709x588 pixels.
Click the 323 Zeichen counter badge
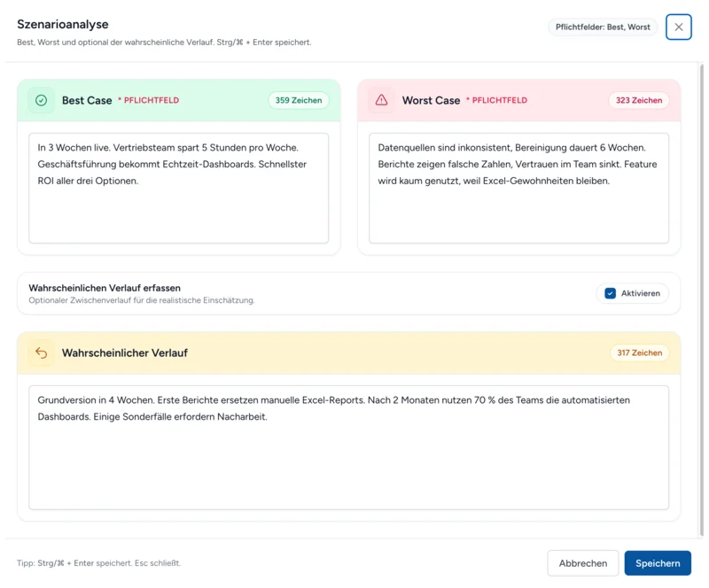coord(638,100)
